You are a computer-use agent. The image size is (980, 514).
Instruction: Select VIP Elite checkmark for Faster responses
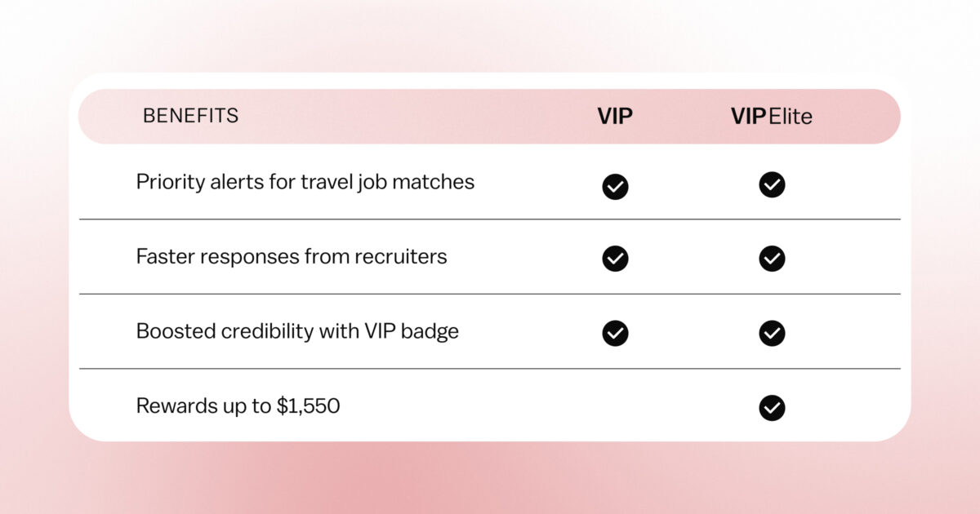tap(772, 259)
